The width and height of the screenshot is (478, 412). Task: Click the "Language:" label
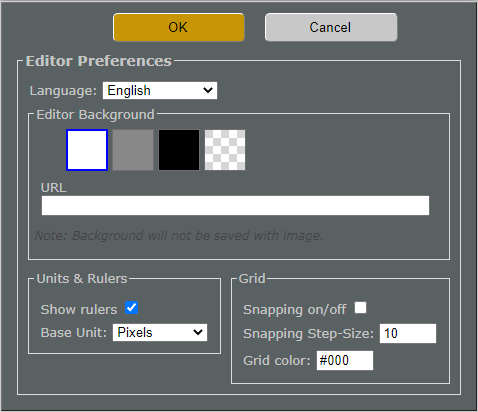[x=63, y=91]
